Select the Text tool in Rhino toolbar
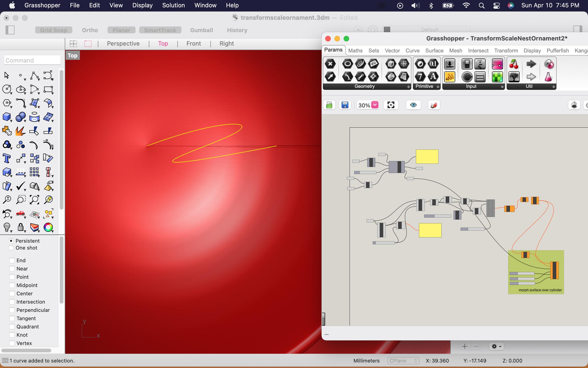This screenshot has height=368, width=588. (x=7, y=158)
